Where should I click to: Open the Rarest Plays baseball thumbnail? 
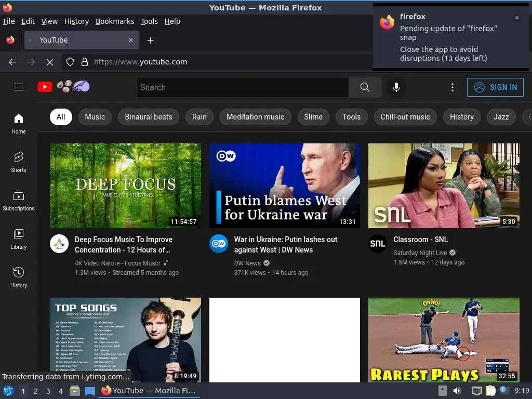[x=444, y=340]
